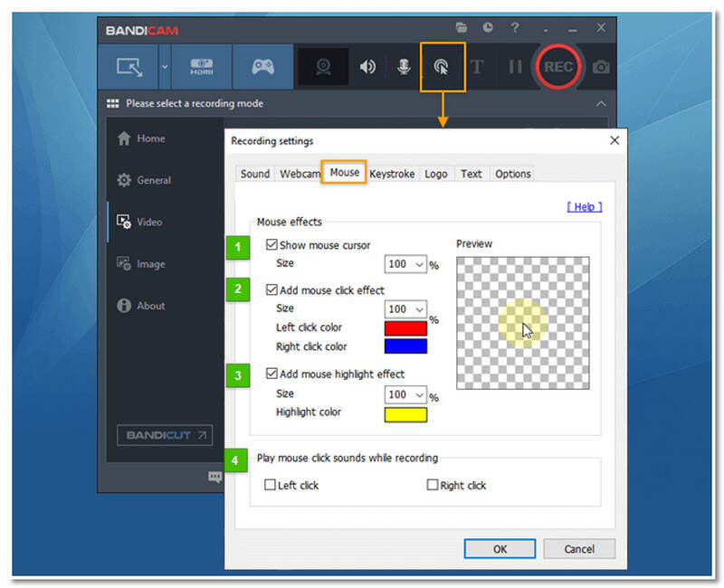
Task: Uncheck Show mouse cursor checkbox
Action: click(271, 244)
